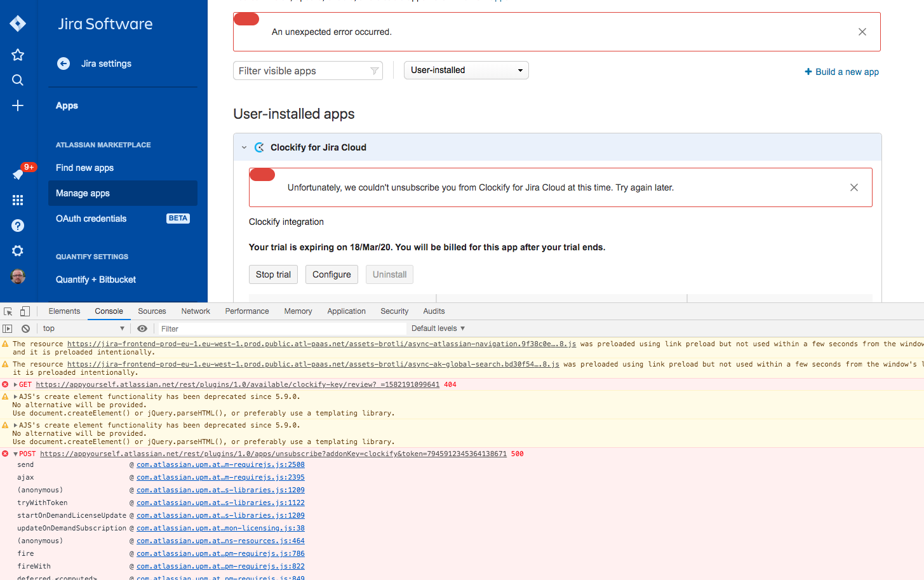Click the BETA badge beside OAuth credentials

click(178, 219)
